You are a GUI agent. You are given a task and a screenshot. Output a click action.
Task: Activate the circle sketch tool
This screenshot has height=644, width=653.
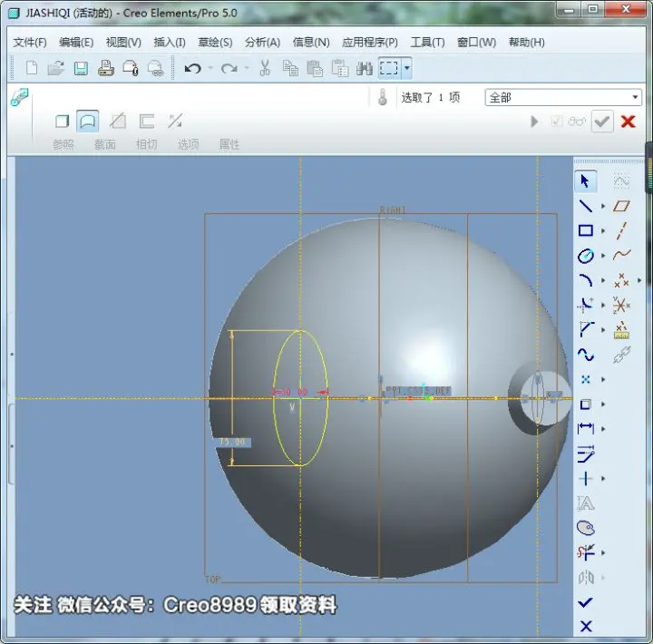coord(586,256)
